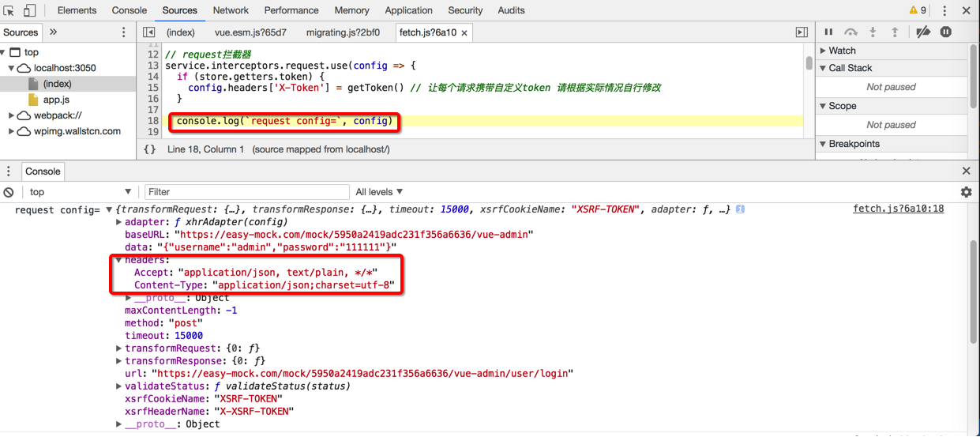This screenshot has width=980, height=437.
Task: Open fetch.js?6a10:18 source link
Action: pyautogui.click(x=898, y=209)
